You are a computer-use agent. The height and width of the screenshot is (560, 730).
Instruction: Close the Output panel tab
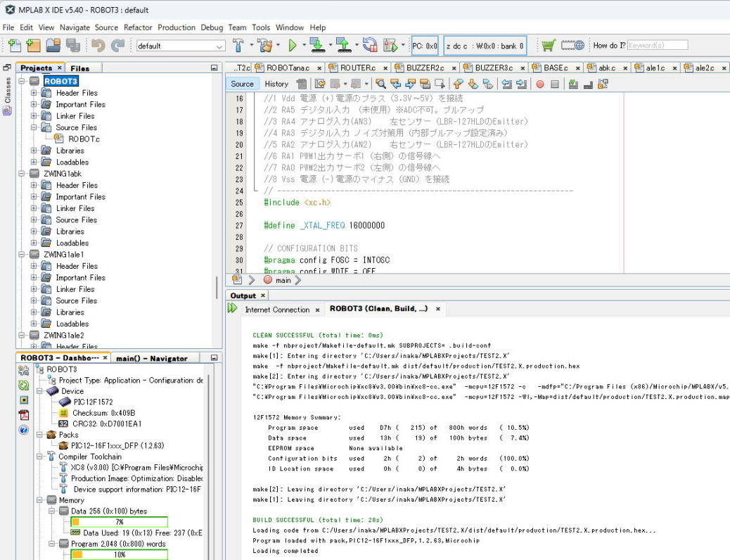[x=263, y=295]
